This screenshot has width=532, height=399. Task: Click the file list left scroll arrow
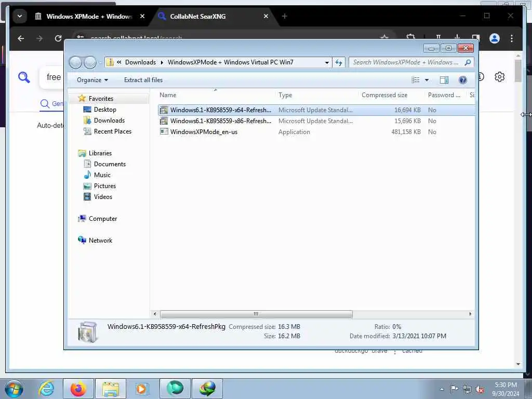point(155,314)
